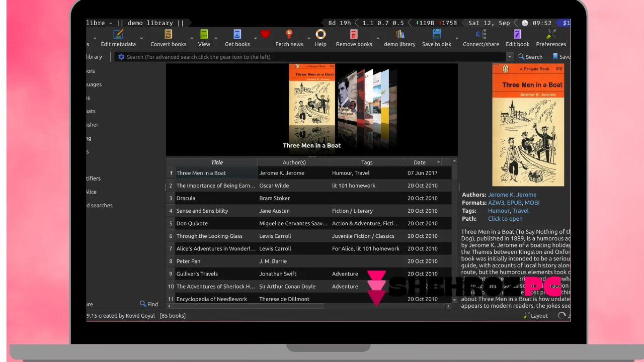Image resolution: width=644 pixels, height=362 pixels.
Task: Select 'Alice's Adventures in Wonderl...' title
Action: click(x=216, y=248)
